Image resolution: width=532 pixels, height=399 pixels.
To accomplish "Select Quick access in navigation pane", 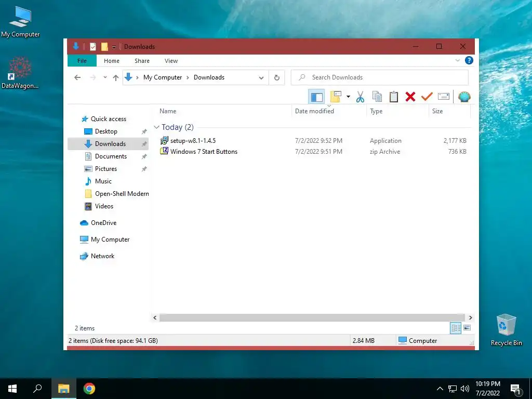I will pyautogui.click(x=108, y=119).
